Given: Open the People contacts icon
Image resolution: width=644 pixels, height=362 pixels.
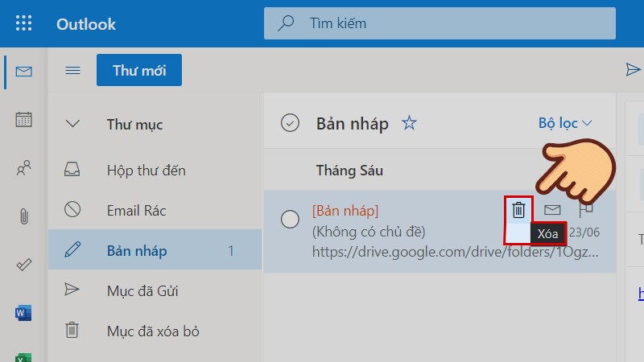Looking at the screenshot, I should click(24, 168).
